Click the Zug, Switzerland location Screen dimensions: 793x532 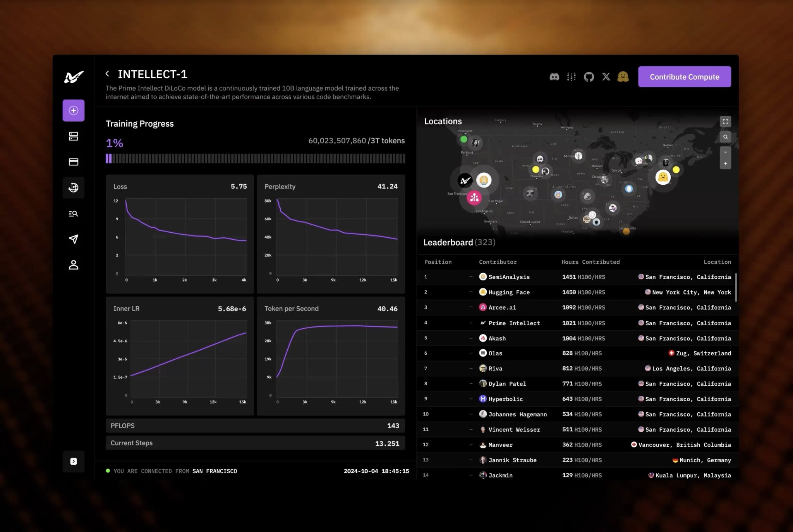click(x=700, y=353)
